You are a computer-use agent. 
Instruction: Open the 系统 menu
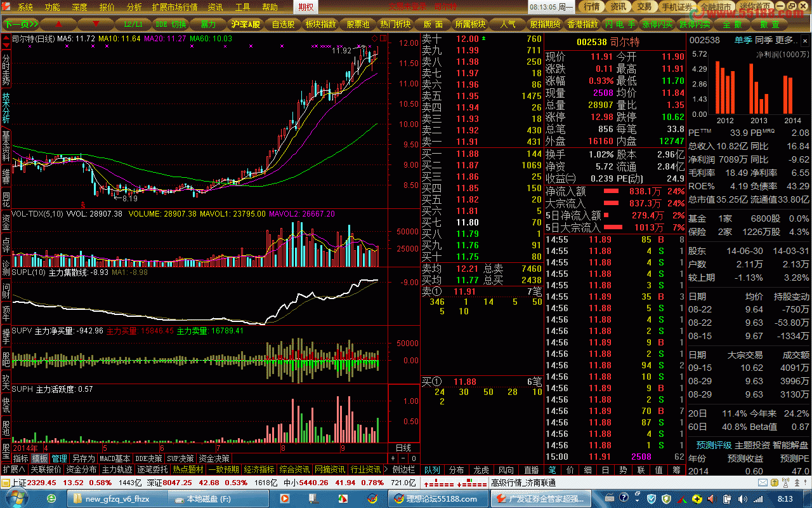click(25, 8)
